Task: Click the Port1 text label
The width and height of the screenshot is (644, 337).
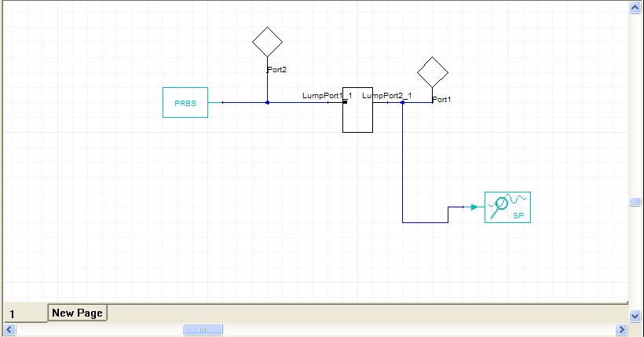Action: tap(441, 99)
